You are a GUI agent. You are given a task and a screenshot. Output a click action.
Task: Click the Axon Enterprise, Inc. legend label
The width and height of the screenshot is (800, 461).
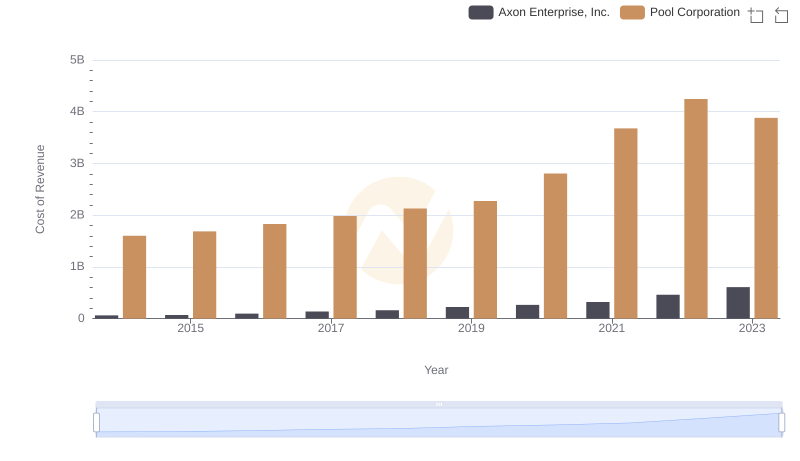[554, 12]
